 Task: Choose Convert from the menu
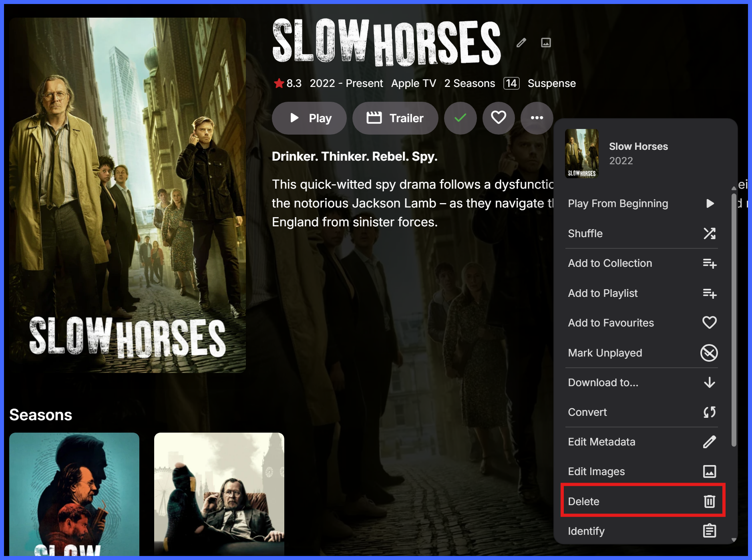[x=641, y=412]
